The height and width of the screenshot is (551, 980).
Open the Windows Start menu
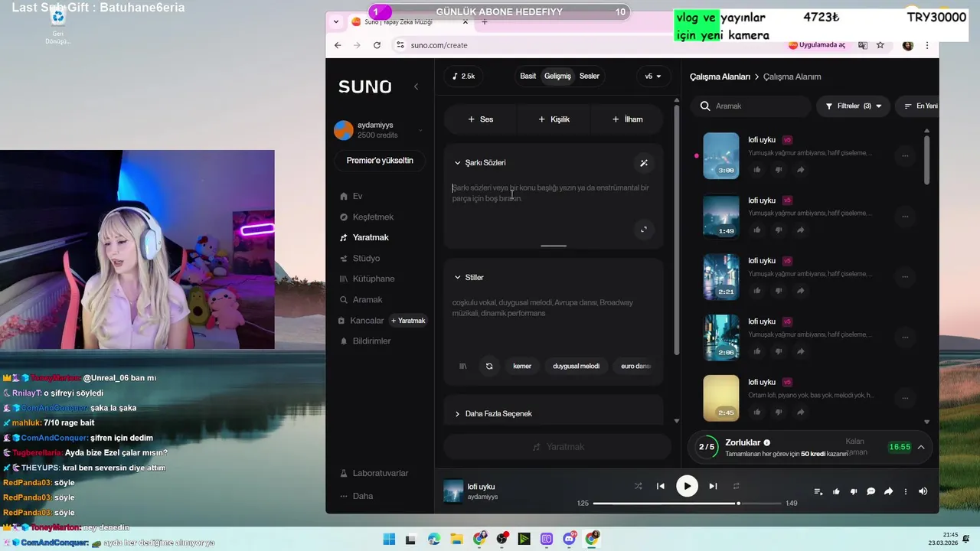tap(389, 539)
